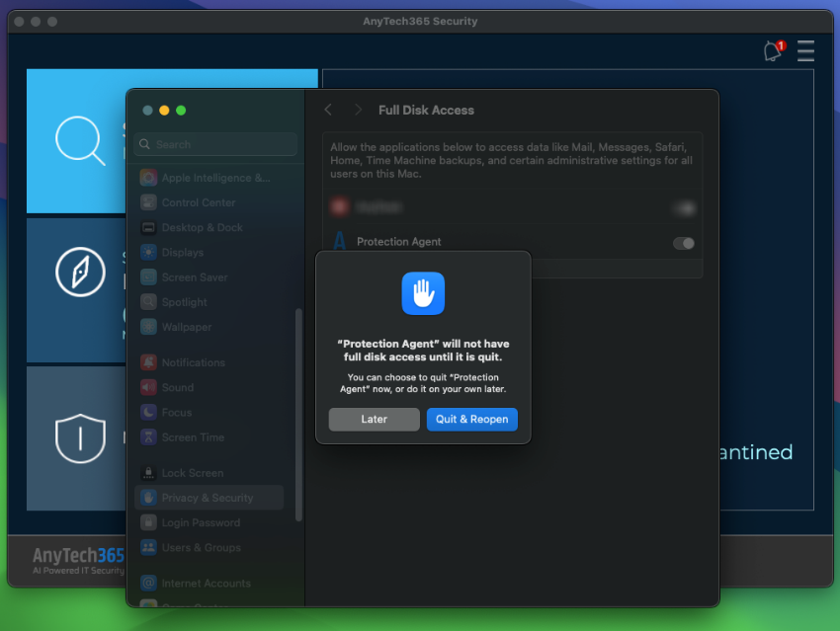The height and width of the screenshot is (631, 840).
Task: Open Displays settings
Action: (x=209, y=252)
